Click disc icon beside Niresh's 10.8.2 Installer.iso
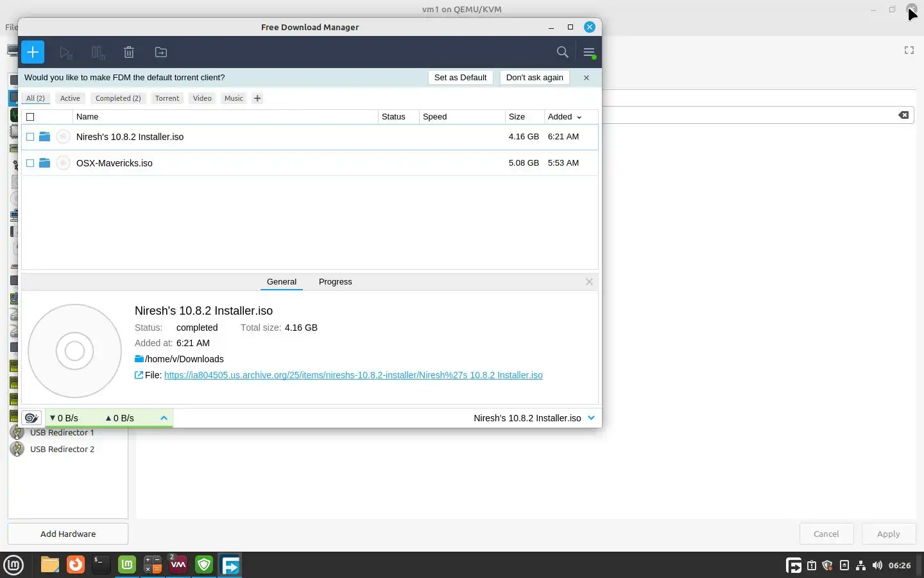This screenshot has height=578, width=924. point(63,136)
